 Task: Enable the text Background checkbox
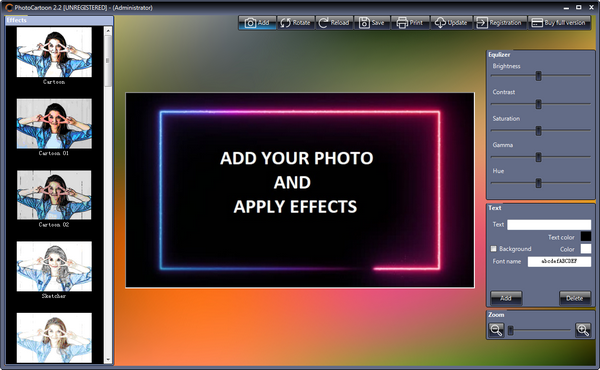point(494,249)
